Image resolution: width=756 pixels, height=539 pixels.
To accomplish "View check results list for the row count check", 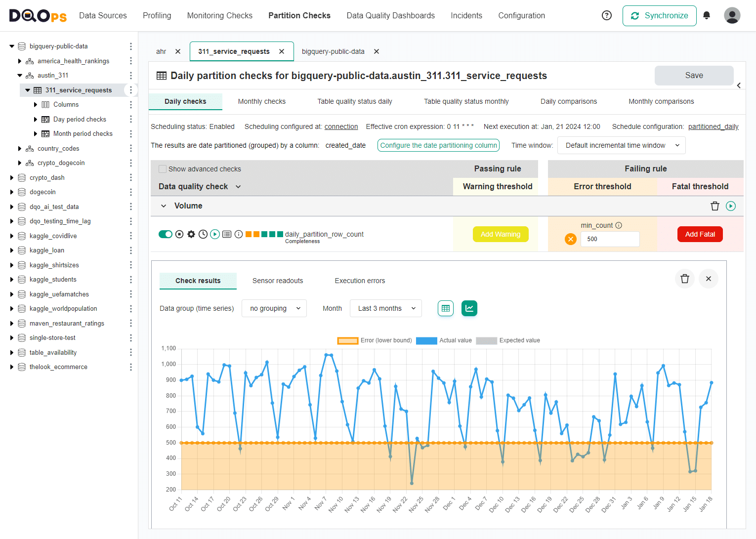I will click(227, 234).
